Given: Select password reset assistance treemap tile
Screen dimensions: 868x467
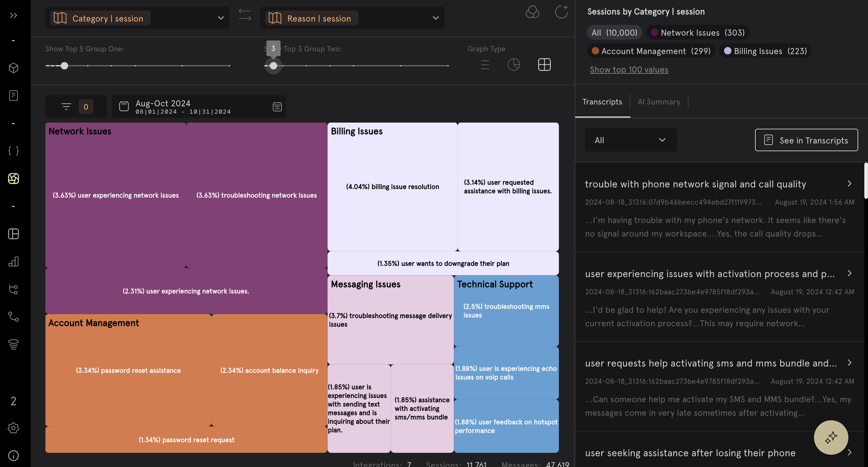Looking at the screenshot, I should [x=128, y=370].
